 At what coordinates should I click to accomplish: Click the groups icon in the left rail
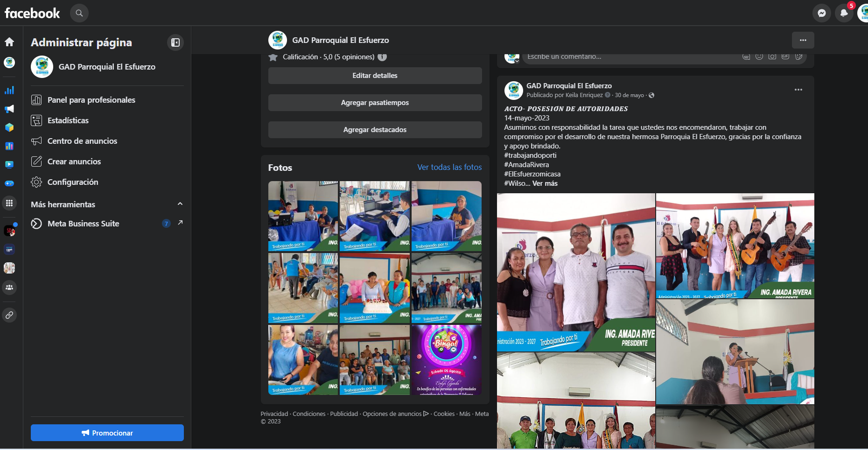[x=9, y=288]
